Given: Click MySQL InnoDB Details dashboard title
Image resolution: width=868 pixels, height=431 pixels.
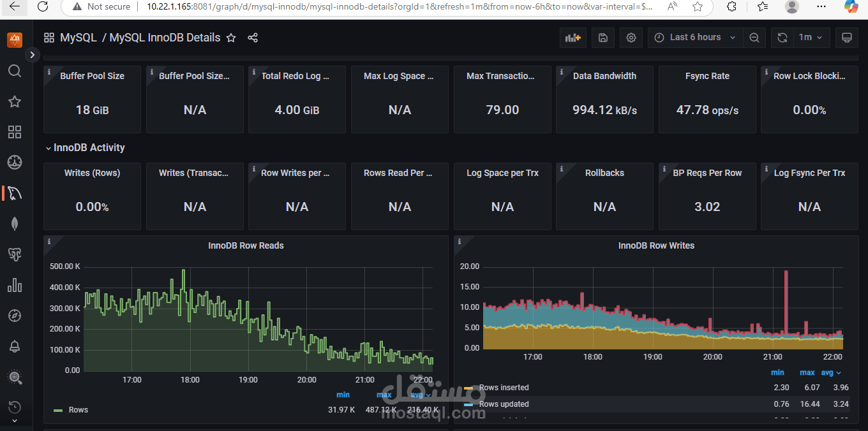Looking at the screenshot, I should (165, 38).
